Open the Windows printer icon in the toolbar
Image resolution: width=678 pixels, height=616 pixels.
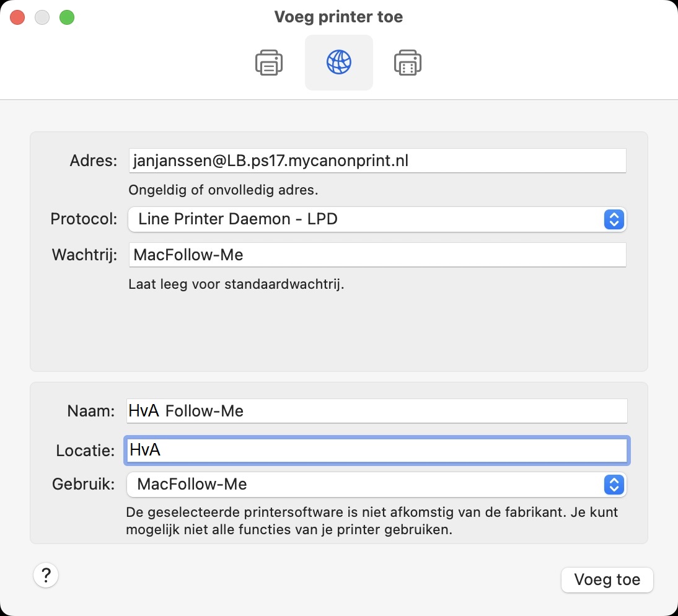tap(408, 62)
